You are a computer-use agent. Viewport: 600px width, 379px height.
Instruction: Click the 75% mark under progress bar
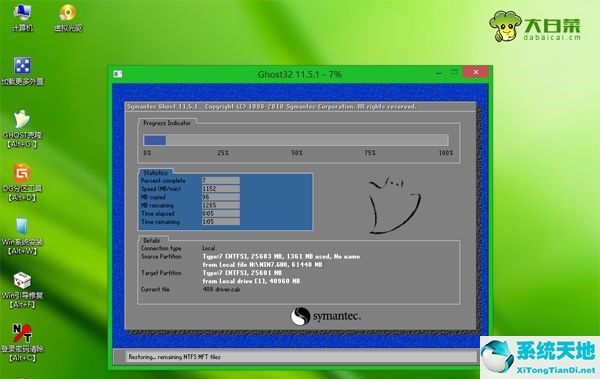[x=370, y=153]
